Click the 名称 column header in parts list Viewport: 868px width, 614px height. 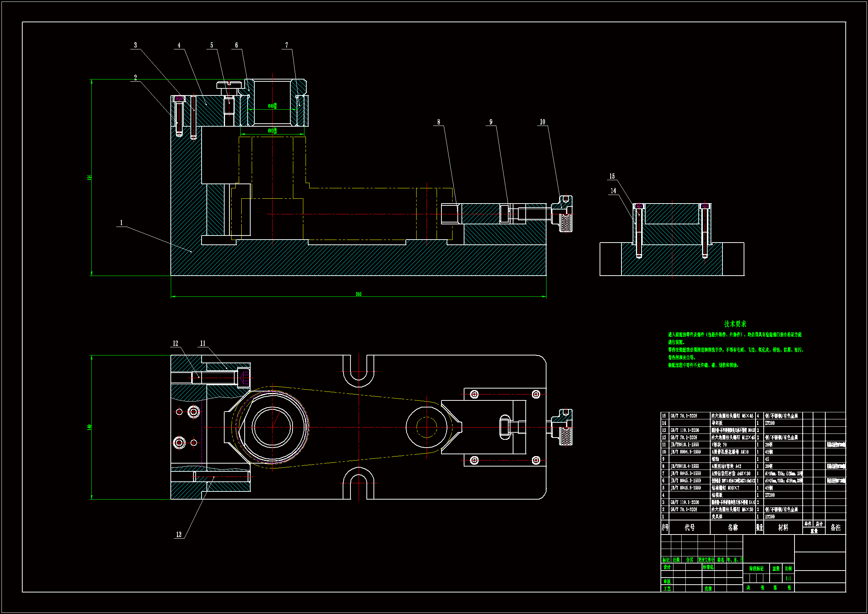coord(732,527)
